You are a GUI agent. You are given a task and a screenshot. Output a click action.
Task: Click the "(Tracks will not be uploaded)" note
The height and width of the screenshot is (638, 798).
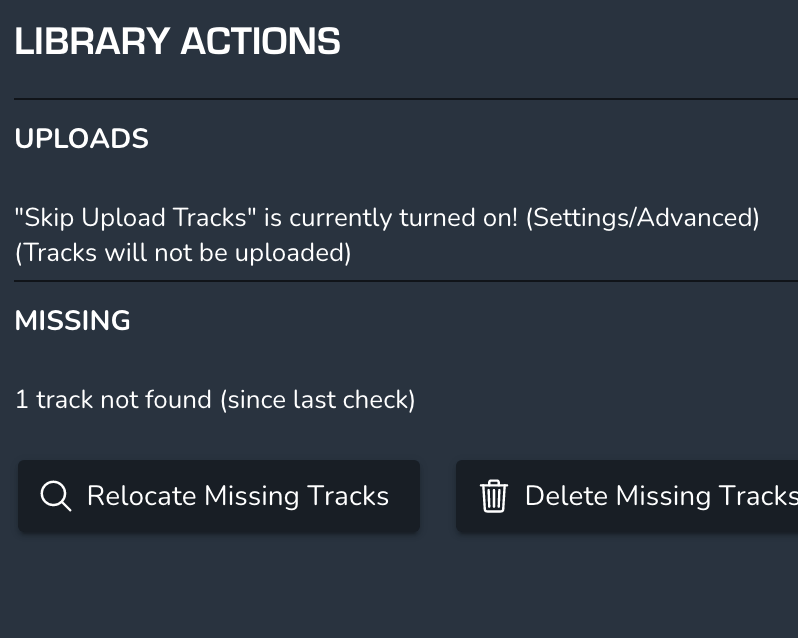tap(183, 253)
